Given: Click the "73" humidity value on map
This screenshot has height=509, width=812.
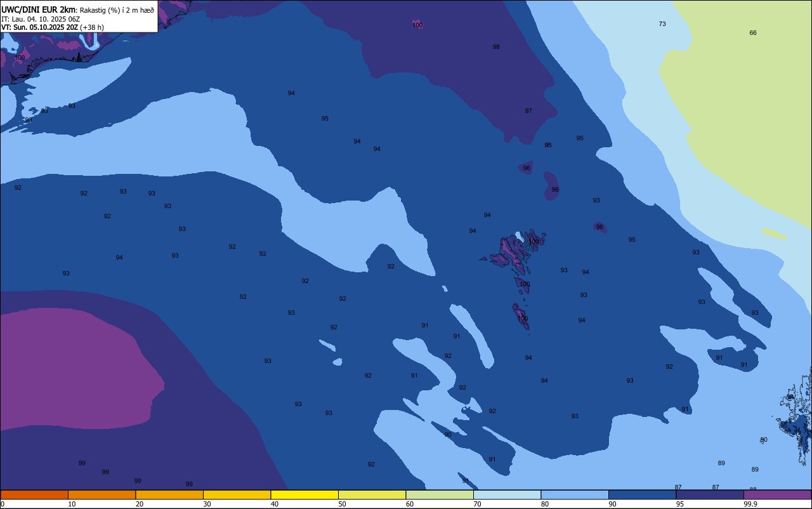Looking at the screenshot, I should [662, 24].
